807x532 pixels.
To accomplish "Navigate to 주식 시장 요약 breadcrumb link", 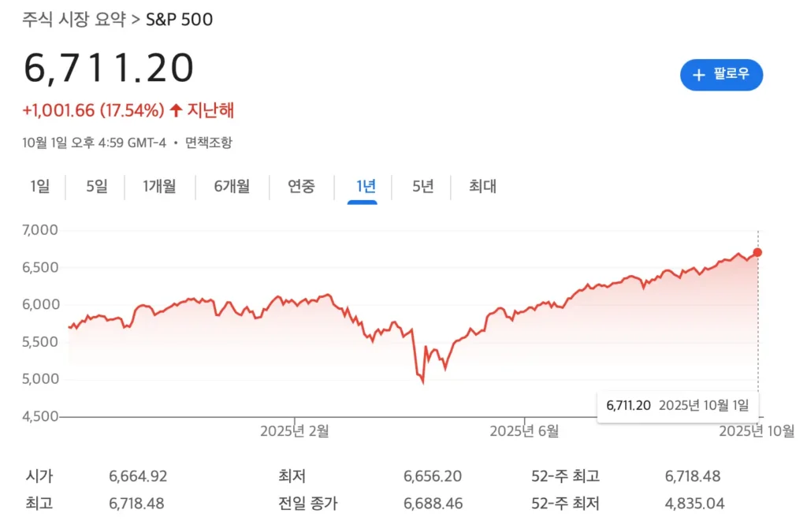I will coord(73,20).
